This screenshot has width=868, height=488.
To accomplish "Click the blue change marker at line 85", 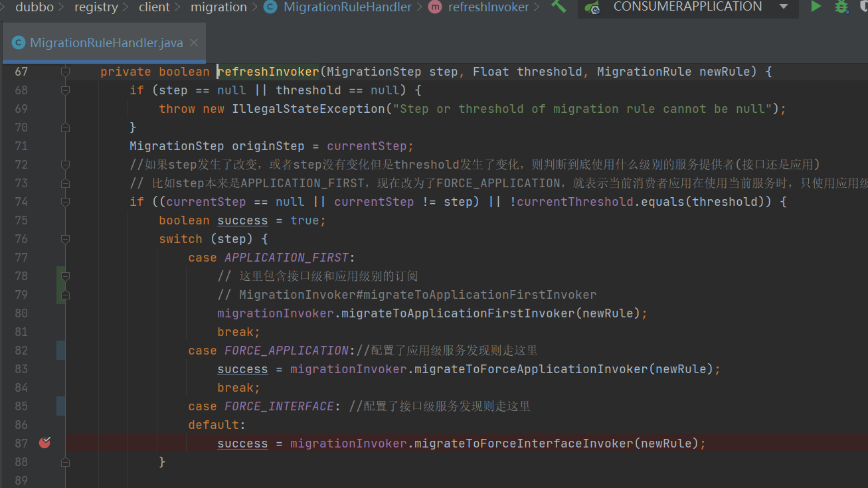I will pyautogui.click(x=60, y=406).
